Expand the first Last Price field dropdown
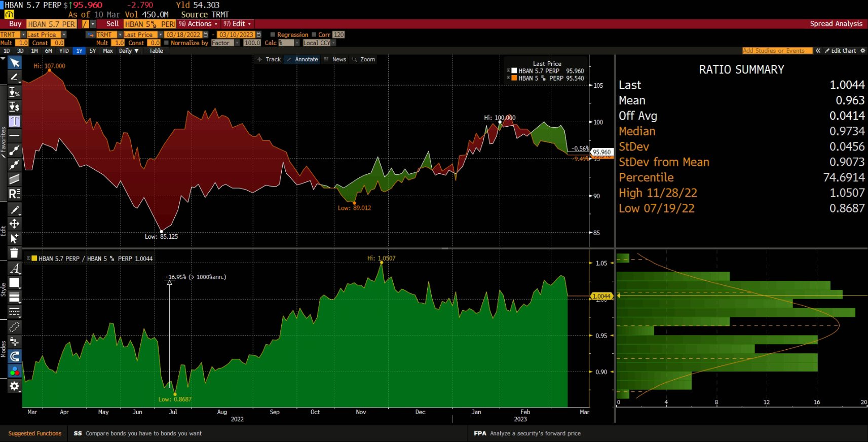 64,34
